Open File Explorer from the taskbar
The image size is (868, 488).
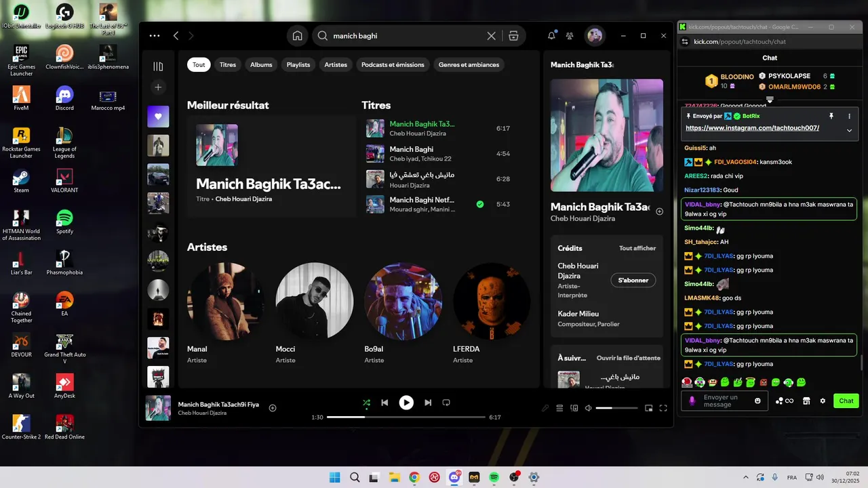[394, 477]
